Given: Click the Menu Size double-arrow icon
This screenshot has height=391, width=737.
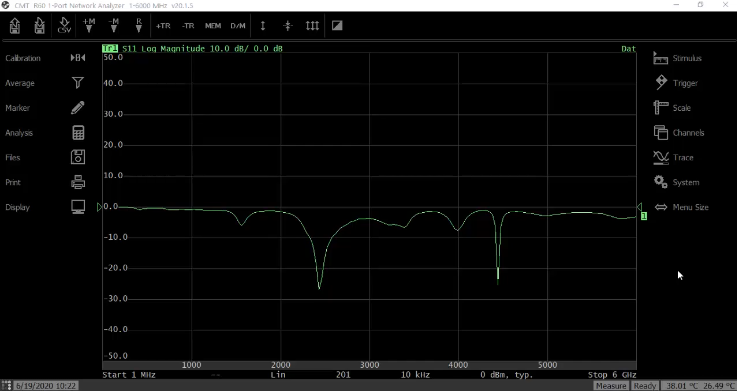Looking at the screenshot, I should coord(661,207).
